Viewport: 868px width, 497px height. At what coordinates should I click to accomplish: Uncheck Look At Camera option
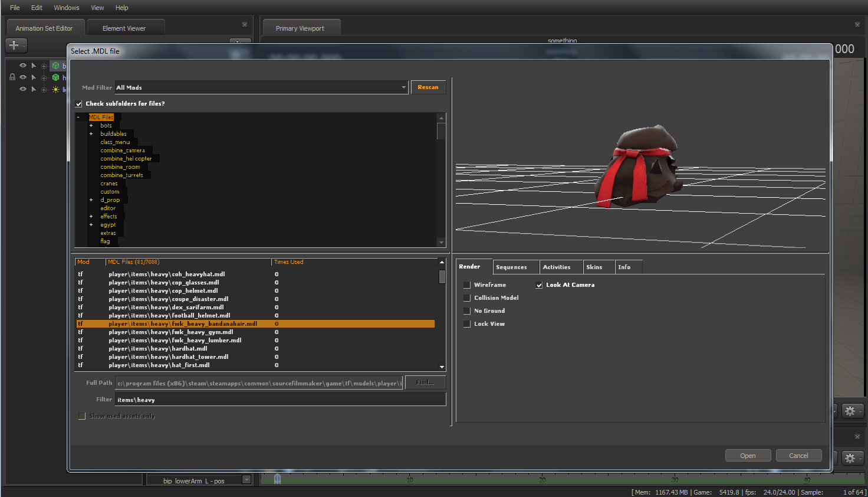point(539,285)
